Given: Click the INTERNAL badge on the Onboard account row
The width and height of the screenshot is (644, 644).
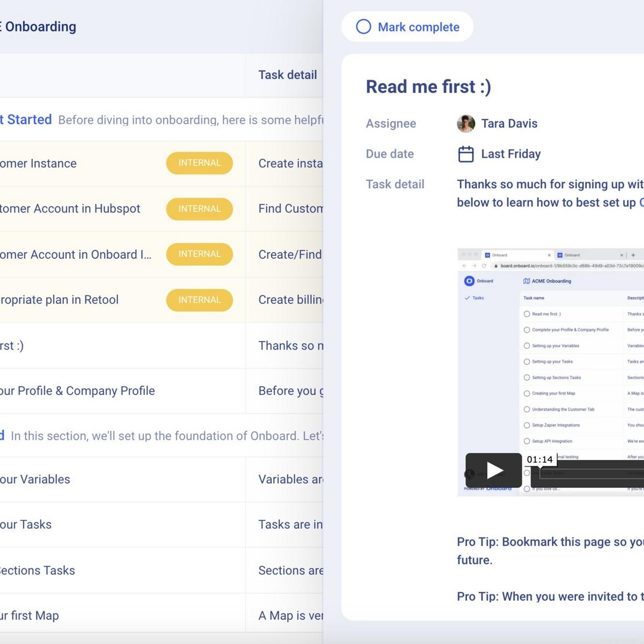Looking at the screenshot, I should [x=199, y=254].
